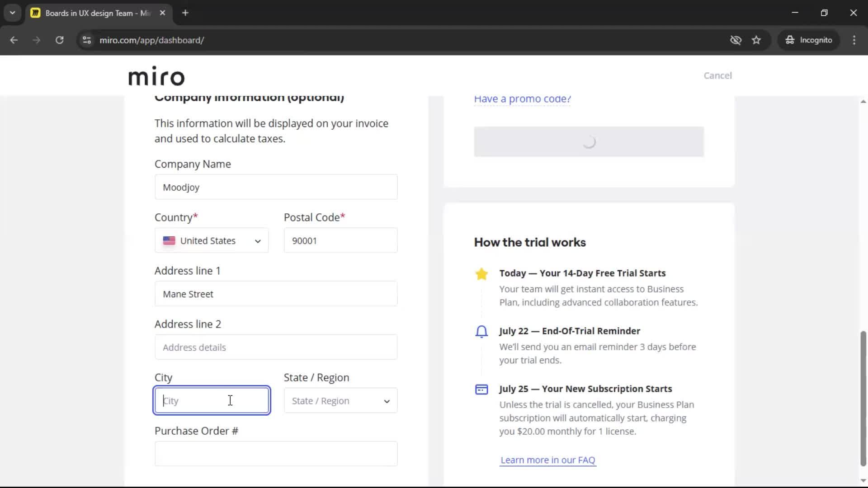Click July 22 — End-Of-Trial Reminder text
The height and width of the screenshot is (488, 868).
click(x=570, y=331)
